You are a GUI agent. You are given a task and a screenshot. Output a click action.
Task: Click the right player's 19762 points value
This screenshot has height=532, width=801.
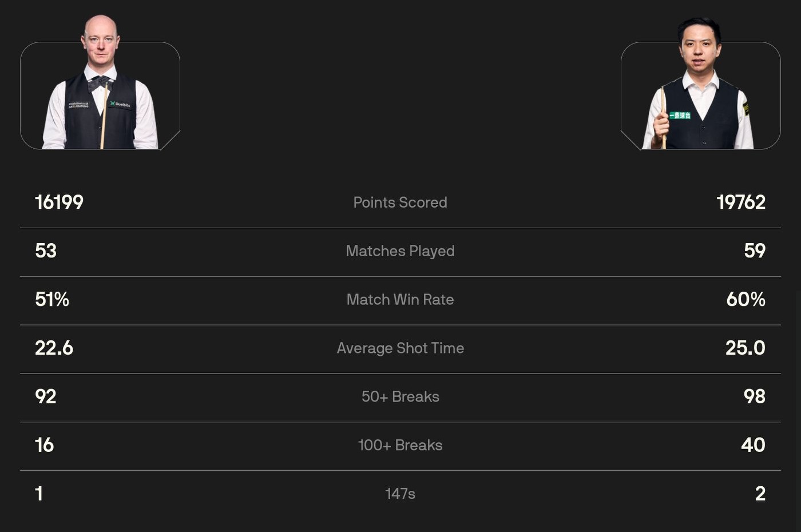point(740,203)
